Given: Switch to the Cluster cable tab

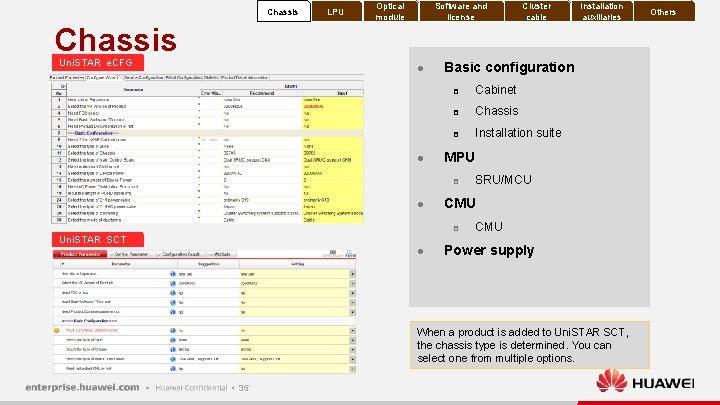Looking at the screenshot, I should (x=537, y=11).
